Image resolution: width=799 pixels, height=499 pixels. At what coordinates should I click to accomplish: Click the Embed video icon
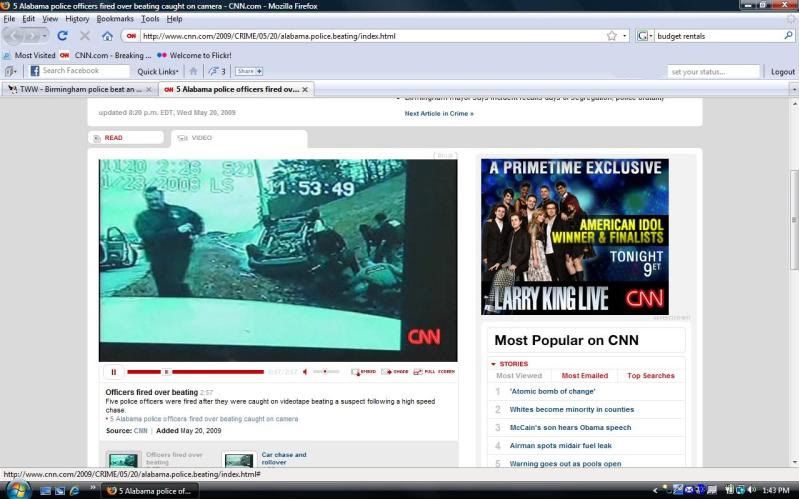363,372
